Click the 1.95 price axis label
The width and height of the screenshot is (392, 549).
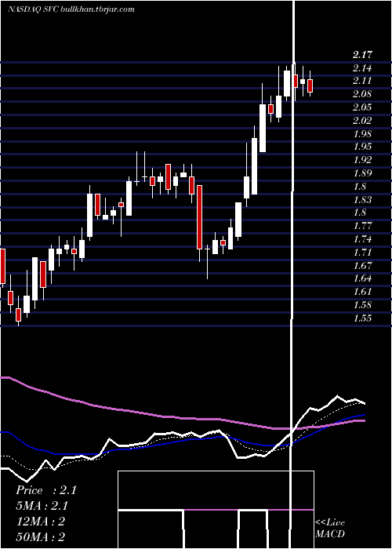tap(362, 147)
